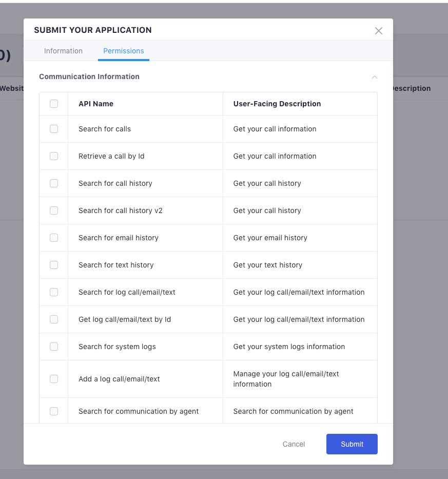Click the User-Facing Description column header

277,104
